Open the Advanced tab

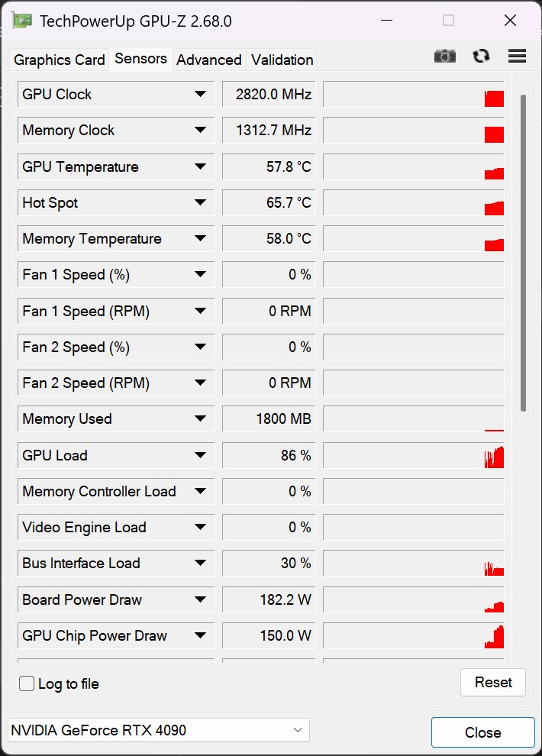[x=209, y=60]
